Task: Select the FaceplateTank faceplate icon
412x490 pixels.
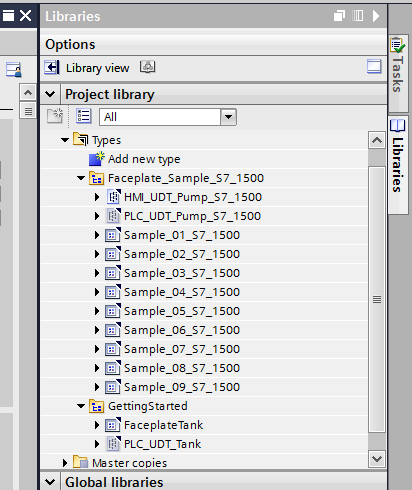Action: [112, 425]
